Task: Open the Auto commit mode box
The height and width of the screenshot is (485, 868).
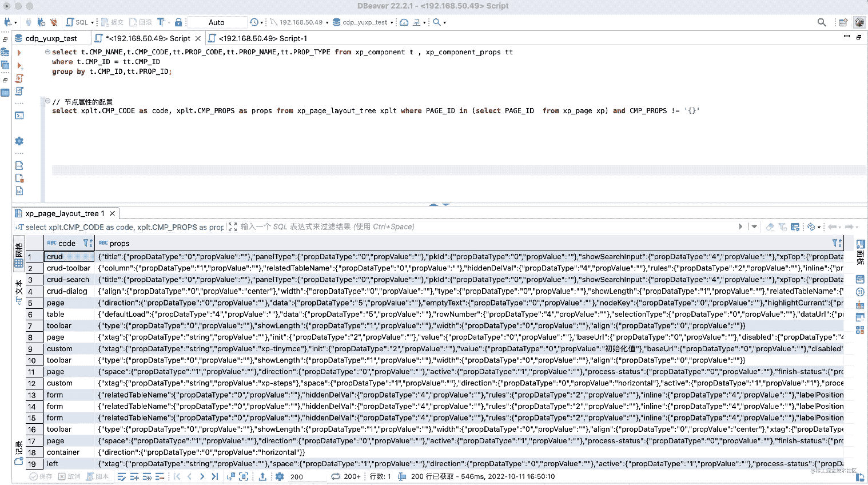Action: point(217,22)
